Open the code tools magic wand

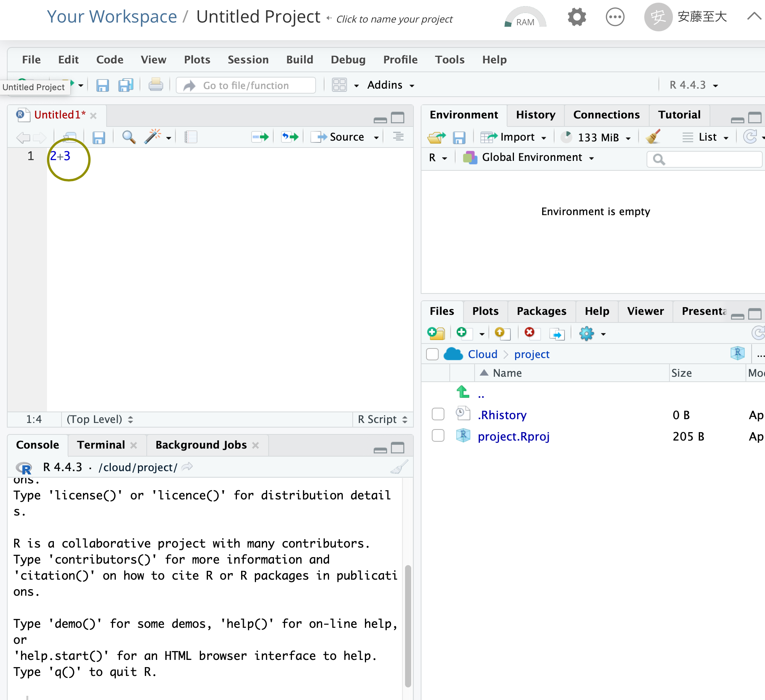tap(153, 137)
